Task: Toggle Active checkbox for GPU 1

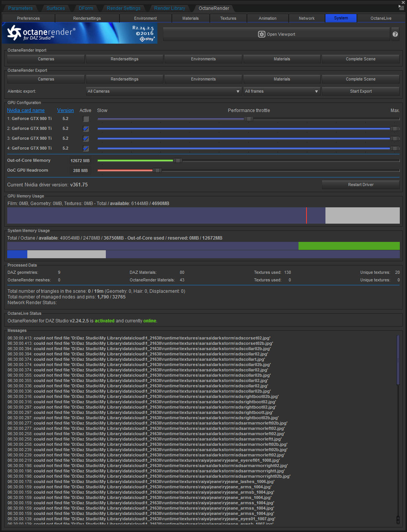Action: pos(86,119)
